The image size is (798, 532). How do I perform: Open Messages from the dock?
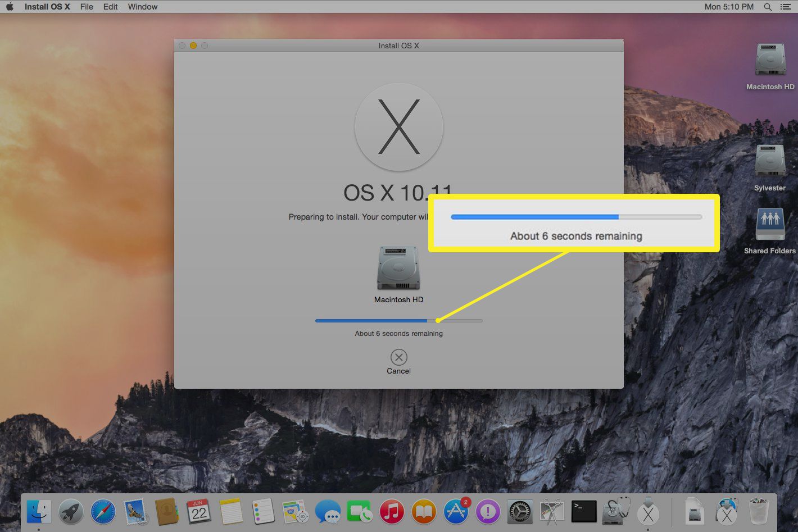coord(327,512)
